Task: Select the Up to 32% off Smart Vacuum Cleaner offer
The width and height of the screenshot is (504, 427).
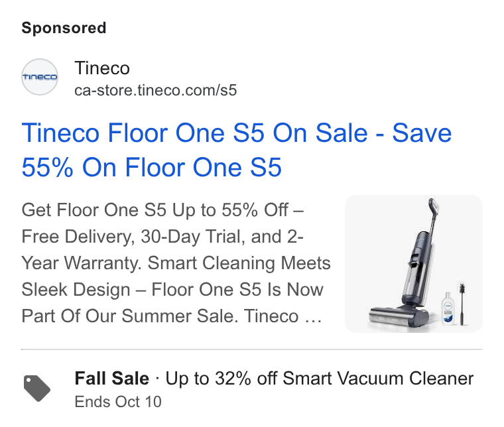Action: (x=319, y=378)
